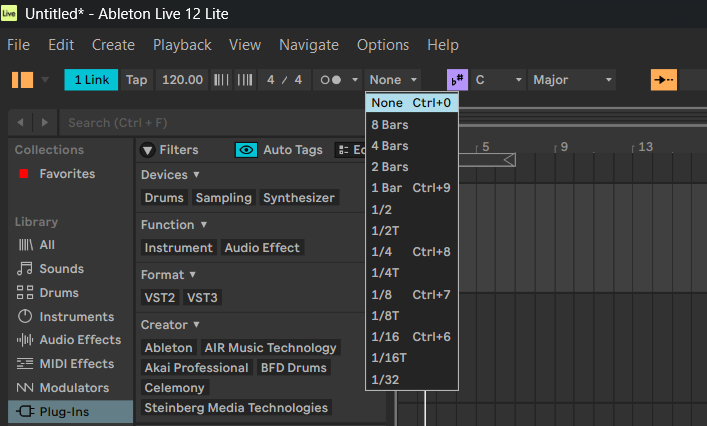Toggle the metronome button

pyautogui.click(x=331, y=80)
